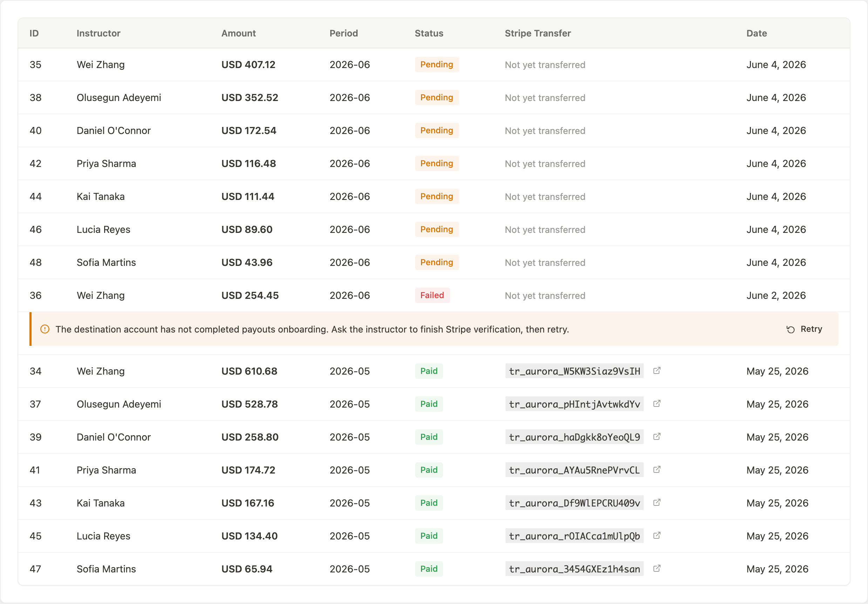Click amount USD 43.96
This screenshot has width=868, height=604.
pos(247,262)
